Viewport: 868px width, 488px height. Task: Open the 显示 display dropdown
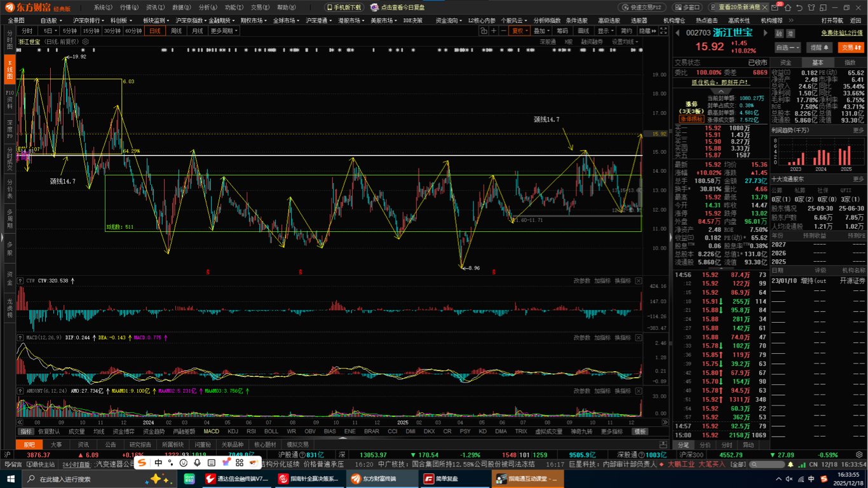point(606,30)
